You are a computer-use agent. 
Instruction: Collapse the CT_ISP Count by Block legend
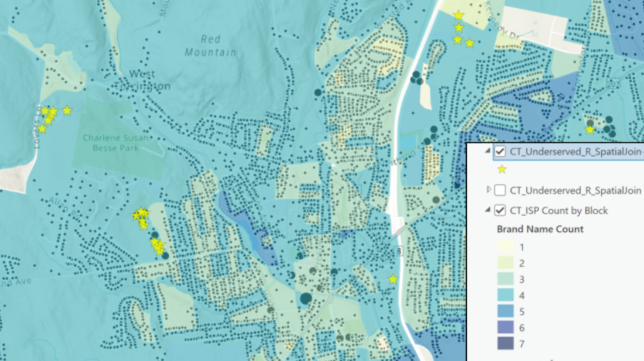tap(489, 210)
